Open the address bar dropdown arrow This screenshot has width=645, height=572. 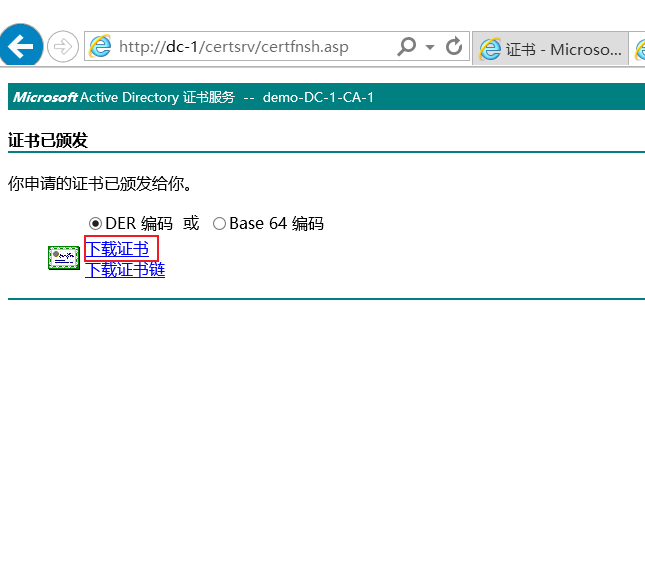click(x=430, y=47)
